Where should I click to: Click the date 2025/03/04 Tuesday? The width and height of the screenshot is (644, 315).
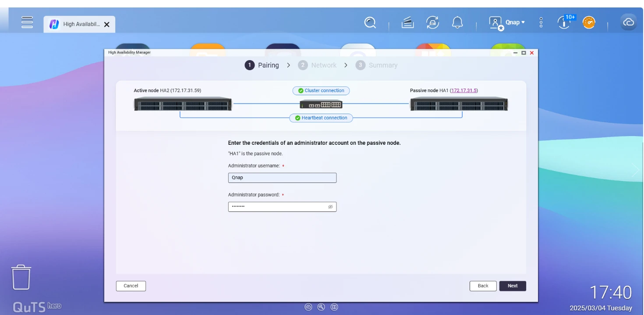(601, 308)
